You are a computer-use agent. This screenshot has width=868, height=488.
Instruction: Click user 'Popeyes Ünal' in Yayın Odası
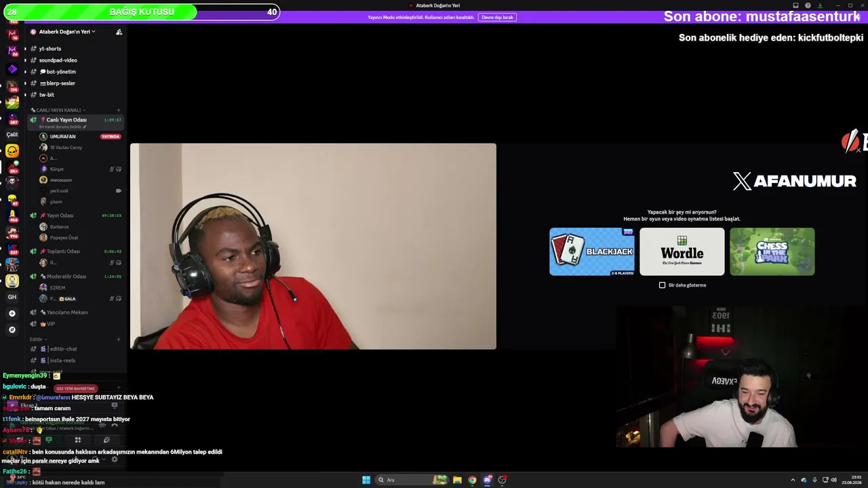point(64,237)
